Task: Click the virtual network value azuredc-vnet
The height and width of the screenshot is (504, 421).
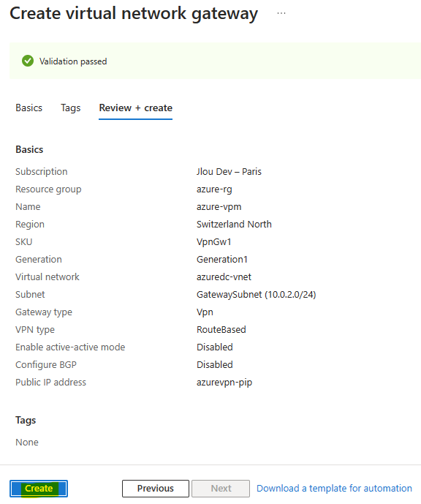Action: pos(224,277)
